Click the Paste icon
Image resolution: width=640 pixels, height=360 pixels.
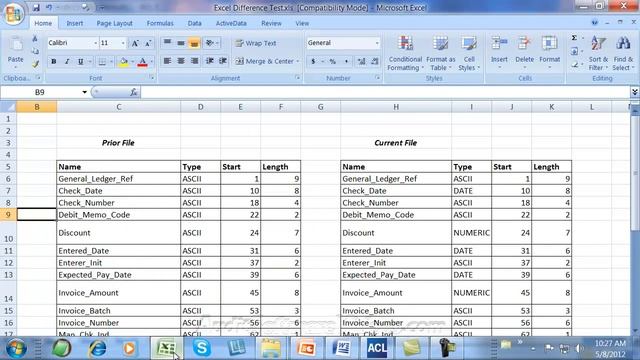coord(16,44)
